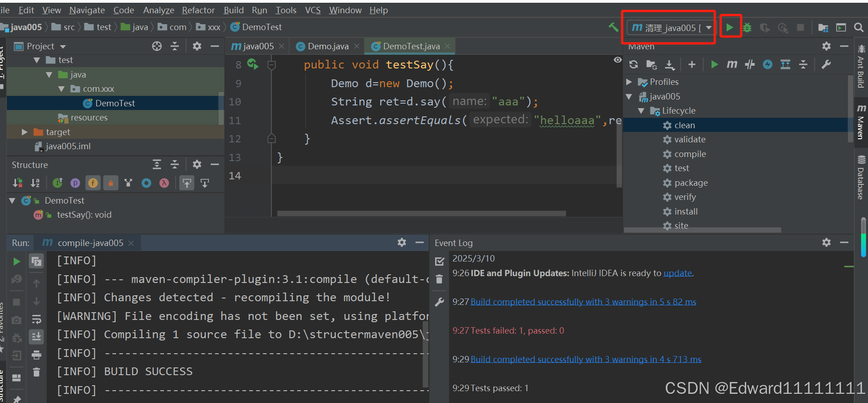868x403 pixels.
Task: Select testSay method in Structure
Action: point(84,215)
